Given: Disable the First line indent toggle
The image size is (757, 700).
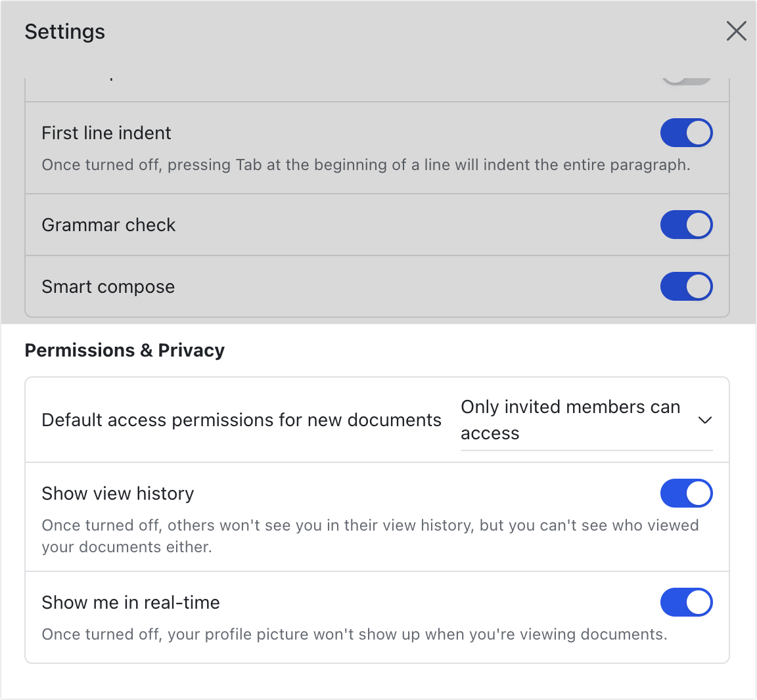Looking at the screenshot, I should pyautogui.click(x=687, y=133).
